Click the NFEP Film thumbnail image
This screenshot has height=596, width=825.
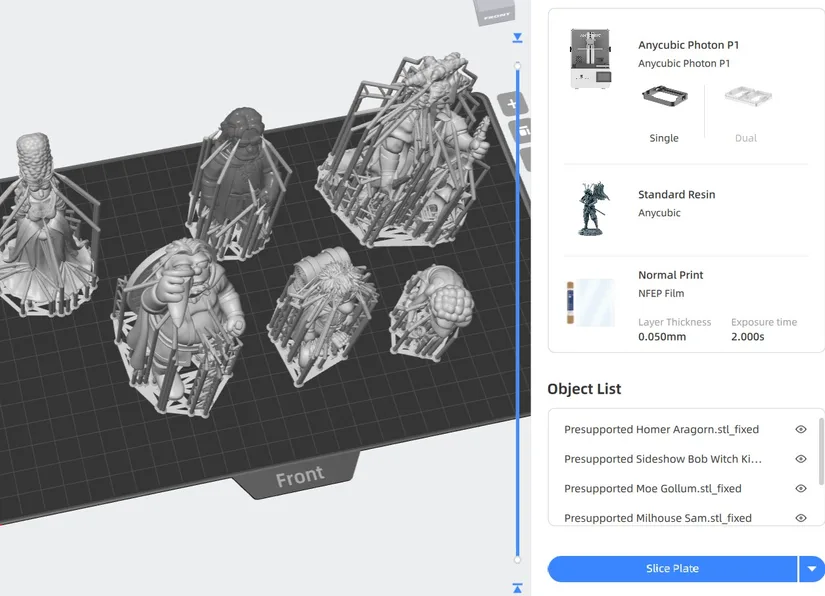click(592, 298)
